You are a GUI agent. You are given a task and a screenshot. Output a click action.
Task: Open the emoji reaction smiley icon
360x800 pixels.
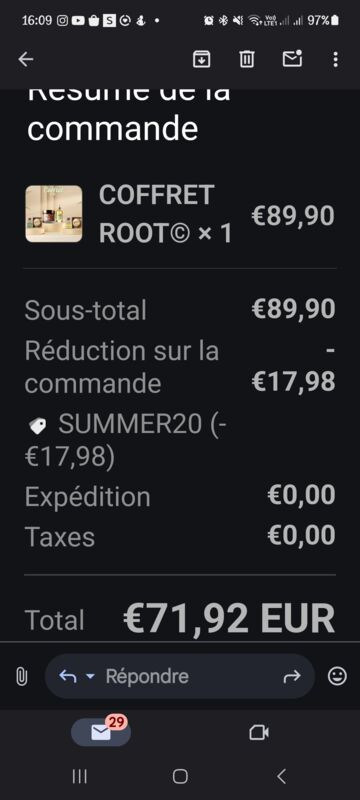[x=337, y=677]
